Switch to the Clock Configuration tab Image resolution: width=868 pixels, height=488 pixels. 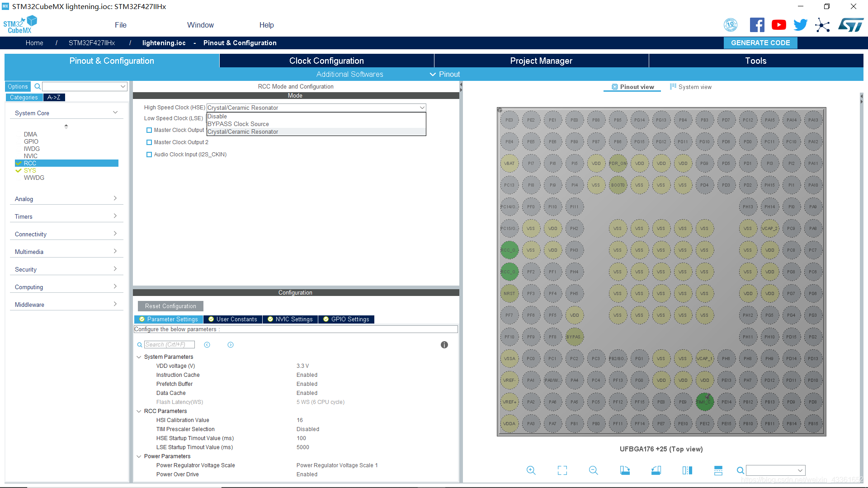pyautogui.click(x=326, y=61)
